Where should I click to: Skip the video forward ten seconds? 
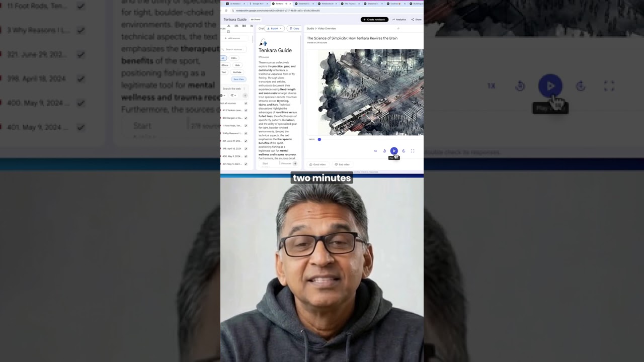tap(404, 151)
